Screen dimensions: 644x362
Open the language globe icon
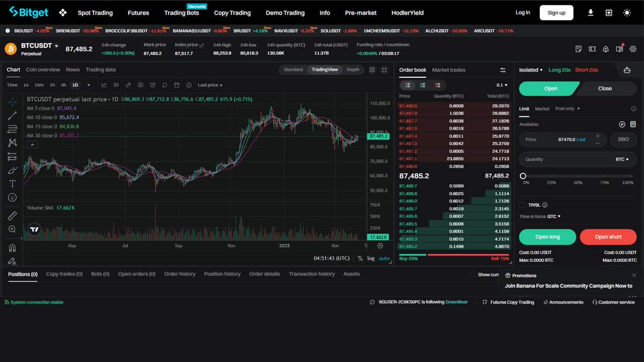pyautogui.click(x=609, y=12)
